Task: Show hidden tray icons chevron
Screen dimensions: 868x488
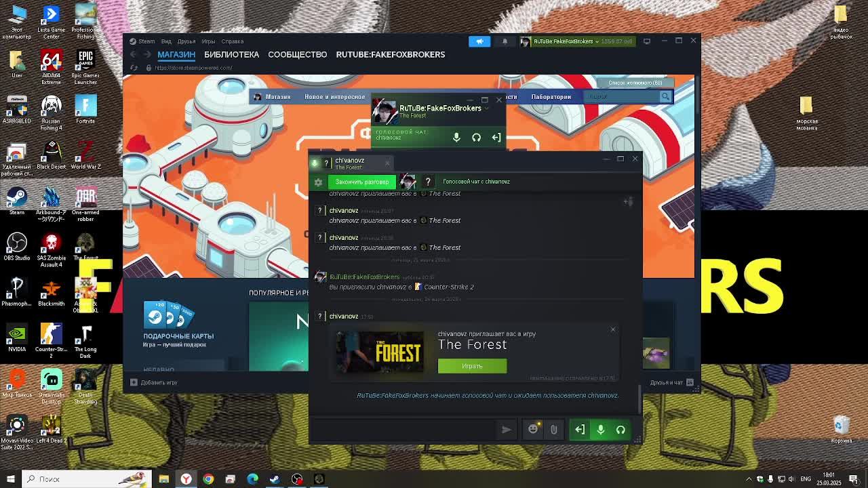Action: click(x=749, y=479)
